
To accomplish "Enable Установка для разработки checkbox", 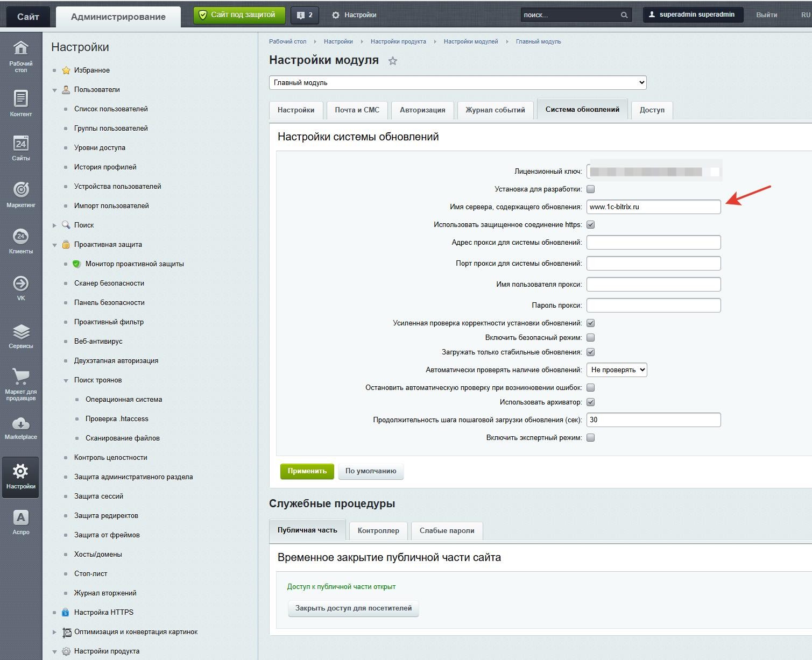I will (590, 189).
